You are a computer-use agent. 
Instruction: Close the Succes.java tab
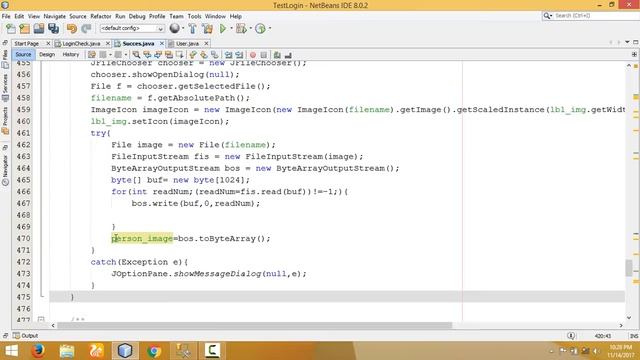[162, 43]
